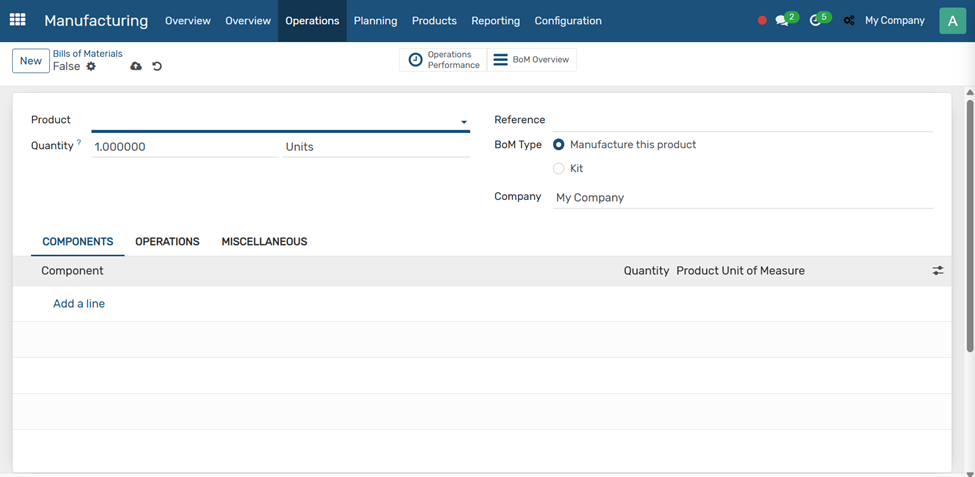This screenshot has width=975, height=477.
Task: Open the Planning menu
Action: click(375, 21)
